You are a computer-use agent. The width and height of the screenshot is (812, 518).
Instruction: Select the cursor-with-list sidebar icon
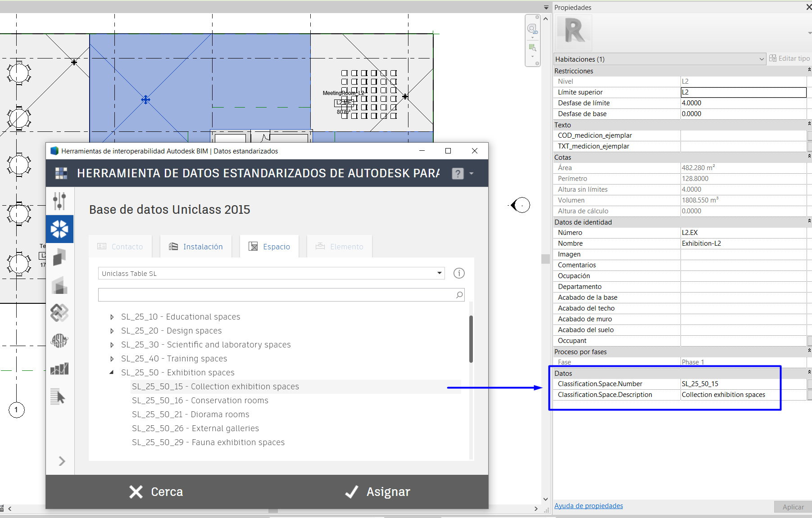pyautogui.click(x=58, y=396)
